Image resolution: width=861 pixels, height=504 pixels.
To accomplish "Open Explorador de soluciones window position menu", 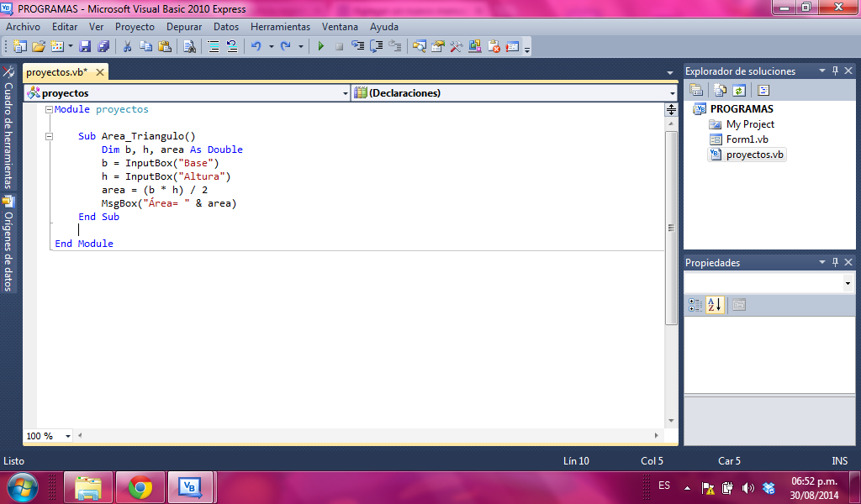I will [822, 71].
